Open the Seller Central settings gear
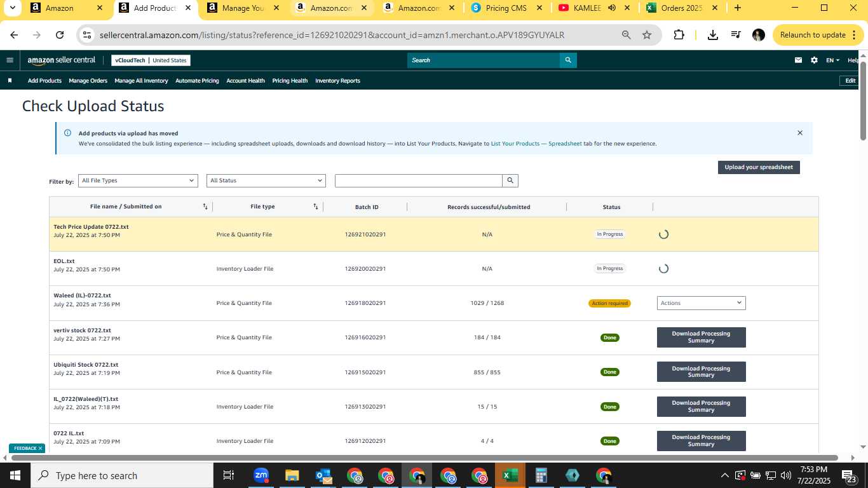Image resolution: width=868 pixels, height=488 pixels. 815,60
